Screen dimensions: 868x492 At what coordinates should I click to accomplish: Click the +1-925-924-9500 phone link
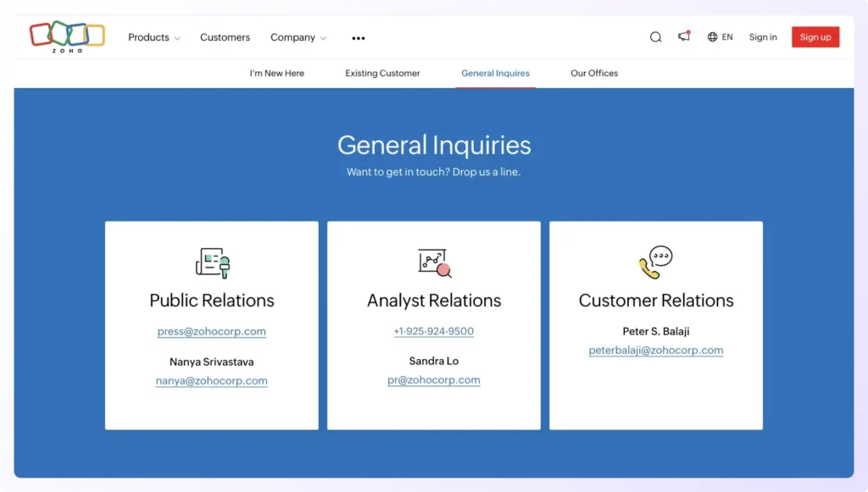pos(434,331)
